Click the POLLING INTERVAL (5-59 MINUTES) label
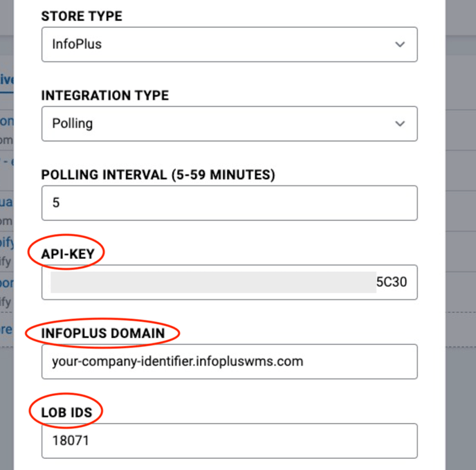This screenshot has width=476, height=470. click(x=158, y=175)
